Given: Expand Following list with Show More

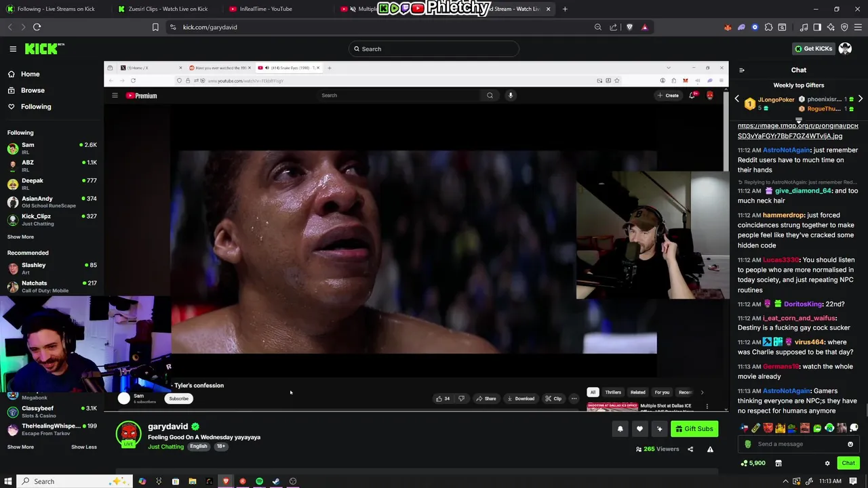Looking at the screenshot, I should 20,237.
